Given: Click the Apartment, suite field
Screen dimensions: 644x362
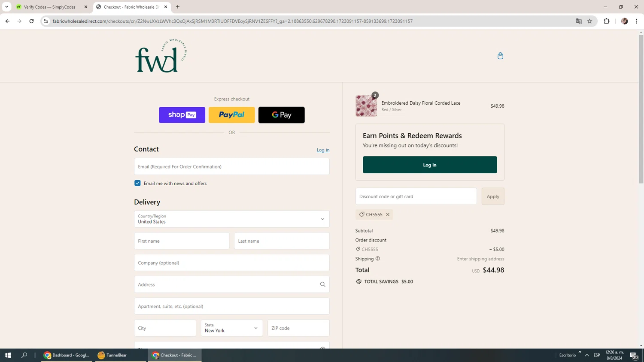Looking at the screenshot, I should click(x=232, y=306).
